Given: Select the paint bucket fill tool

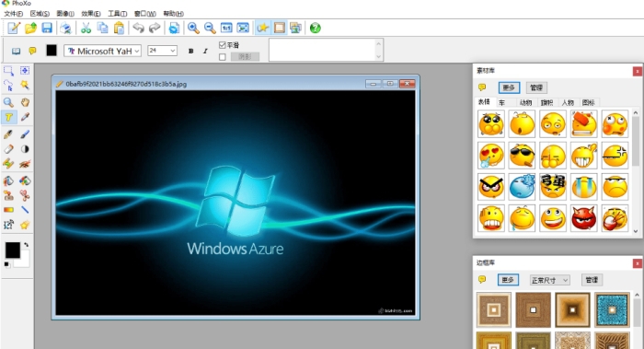Looking at the screenshot, I should click(8, 180).
